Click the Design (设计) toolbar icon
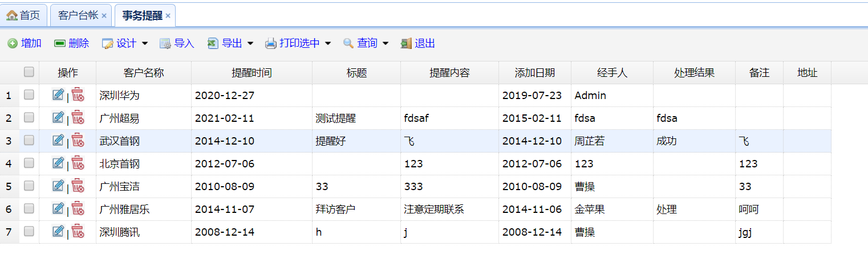Screen dimensions: 868x259 tap(108, 43)
